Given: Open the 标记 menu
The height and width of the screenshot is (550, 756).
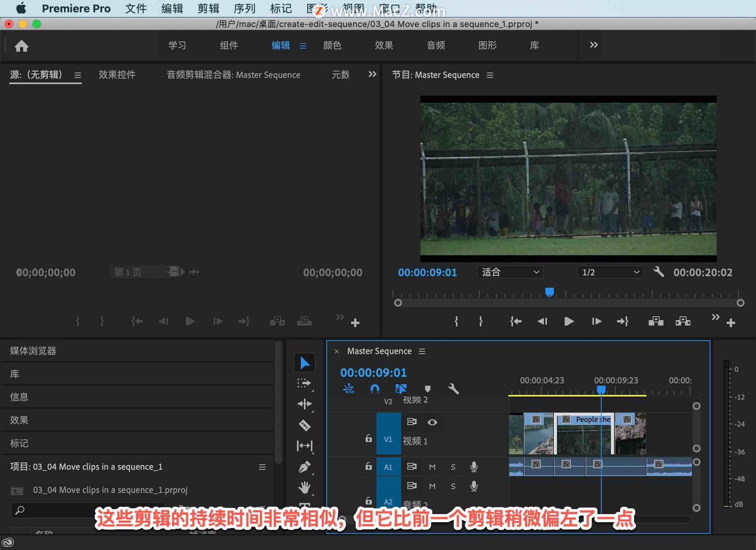Looking at the screenshot, I should [281, 8].
